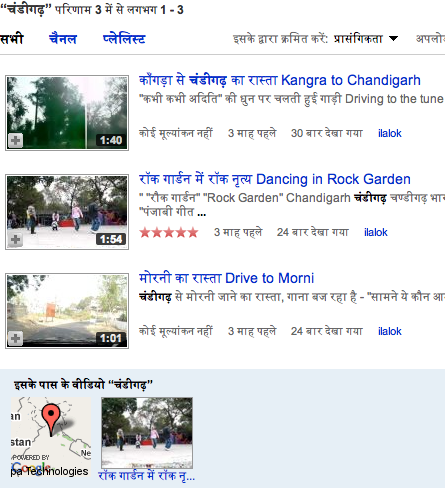Viewport: 445px width, 488px height.
Task: Open the nearby Rock Garden video thumbnail
Action: 147,433
